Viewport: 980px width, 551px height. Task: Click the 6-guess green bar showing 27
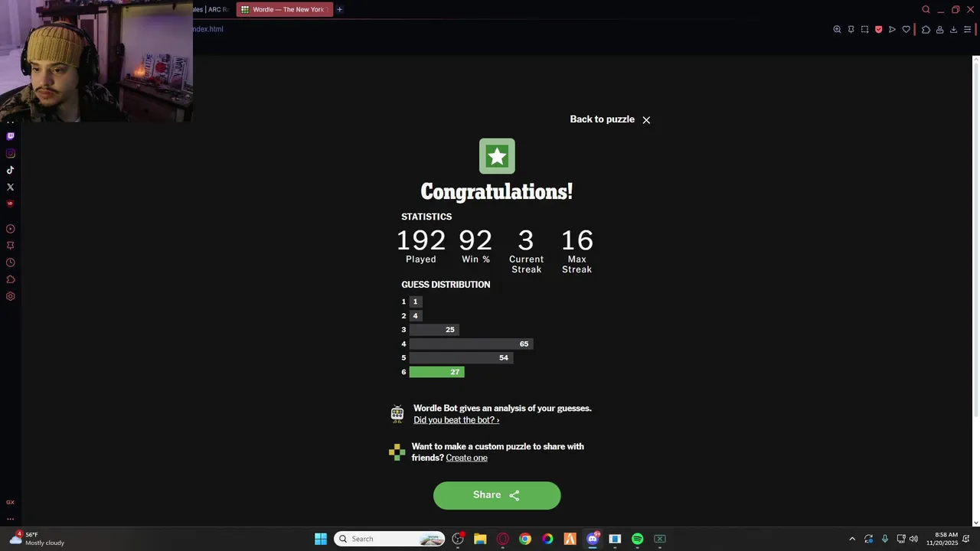pos(436,372)
